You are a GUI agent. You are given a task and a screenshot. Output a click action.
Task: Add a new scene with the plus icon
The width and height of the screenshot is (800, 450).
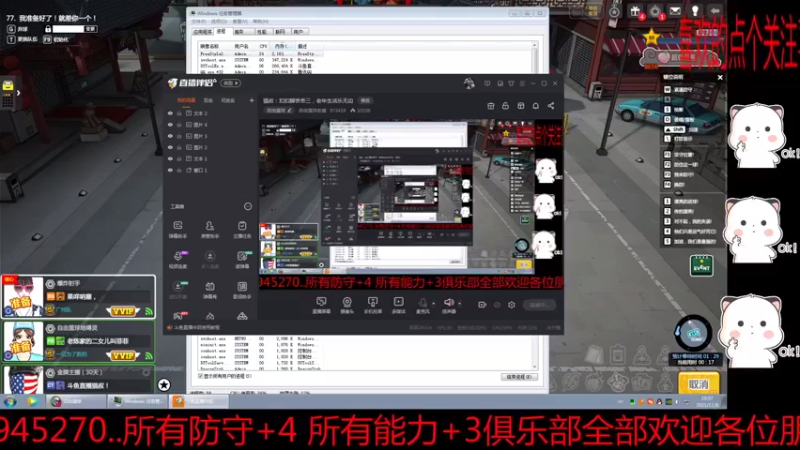pyautogui.click(x=252, y=101)
